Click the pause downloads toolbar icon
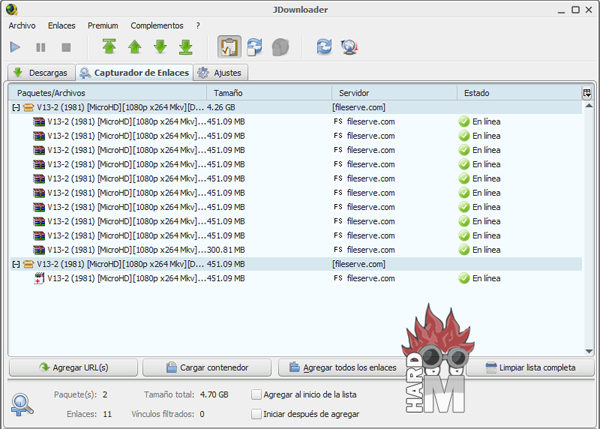Image resolution: width=600 pixels, height=429 pixels. (x=41, y=47)
